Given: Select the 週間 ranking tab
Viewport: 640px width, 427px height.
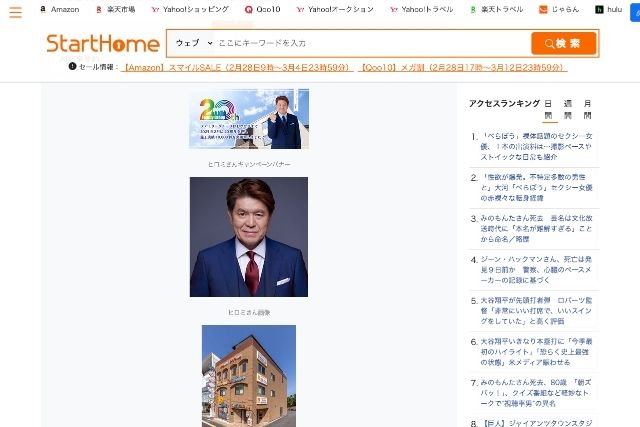Looking at the screenshot, I should 568,109.
